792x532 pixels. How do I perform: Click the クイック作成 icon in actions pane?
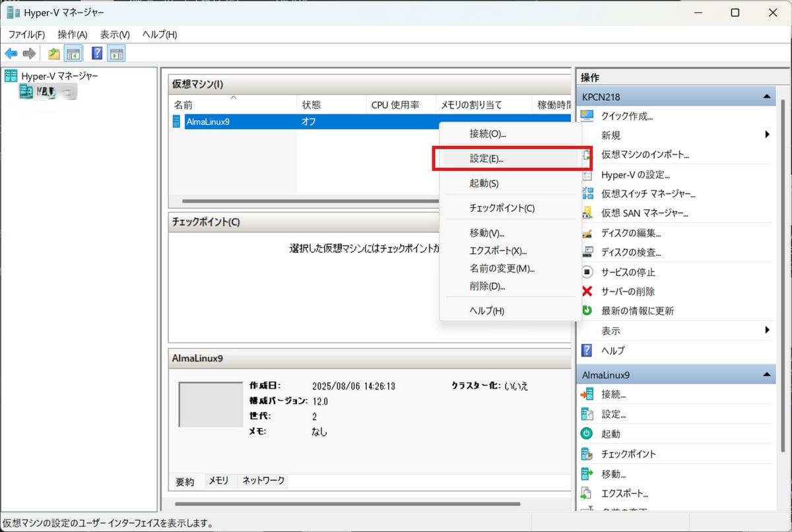pyautogui.click(x=587, y=116)
